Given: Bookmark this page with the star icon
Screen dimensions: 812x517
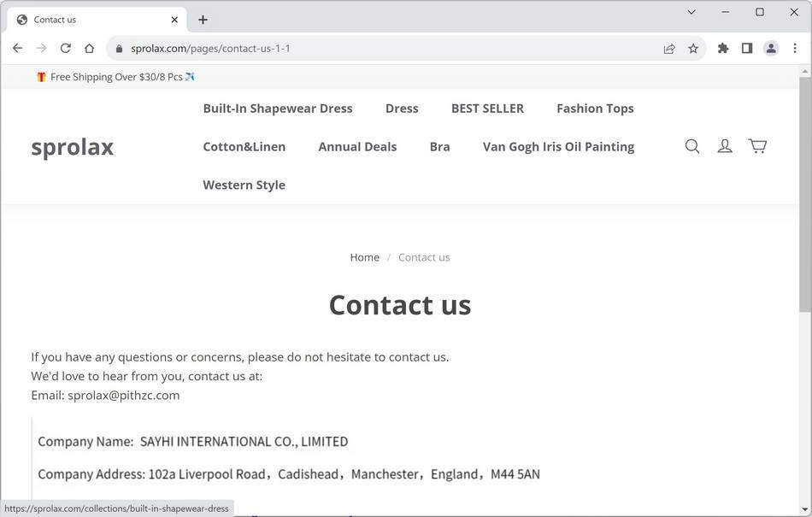Looking at the screenshot, I should pos(693,49).
